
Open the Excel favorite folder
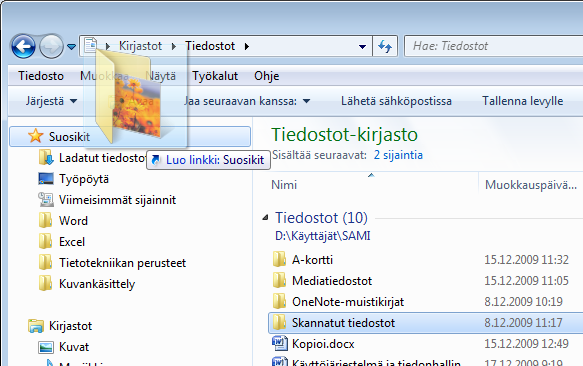(72, 242)
